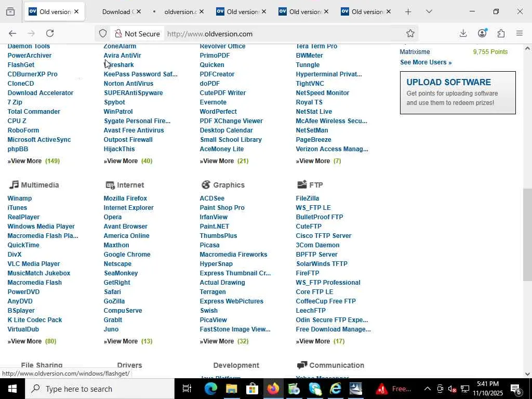Click the Multimedia music note icon
Image resolution: width=532 pixels, height=399 pixels.
(14, 184)
